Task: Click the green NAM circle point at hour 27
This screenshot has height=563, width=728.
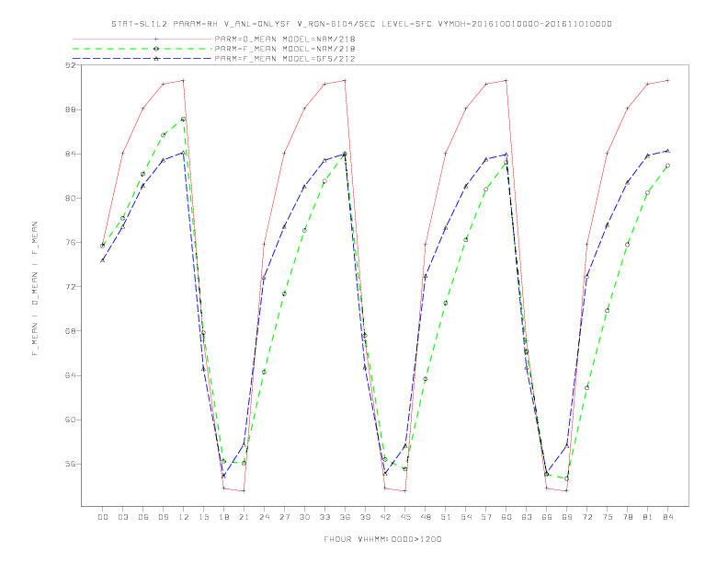Action: click(x=284, y=293)
